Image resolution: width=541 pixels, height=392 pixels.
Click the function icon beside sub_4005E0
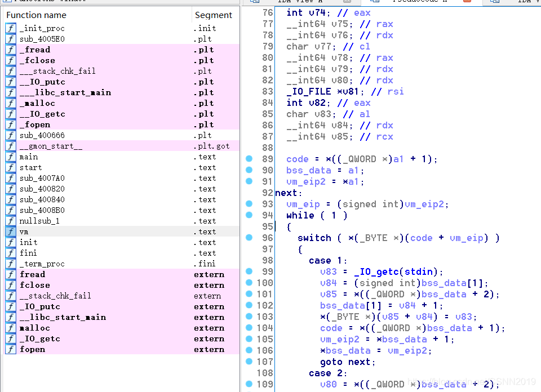11,39
